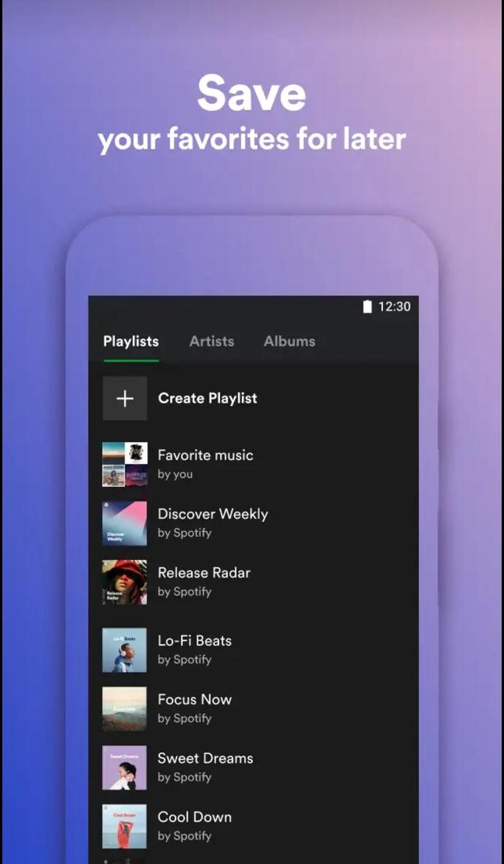Viewport: 504px width, 864px height.
Task: Tap the 12:30 clock in status bar
Action: tap(394, 307)
